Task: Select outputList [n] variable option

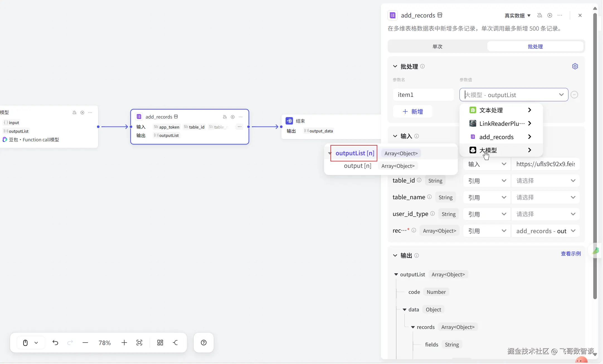Action: click(354, 153)
